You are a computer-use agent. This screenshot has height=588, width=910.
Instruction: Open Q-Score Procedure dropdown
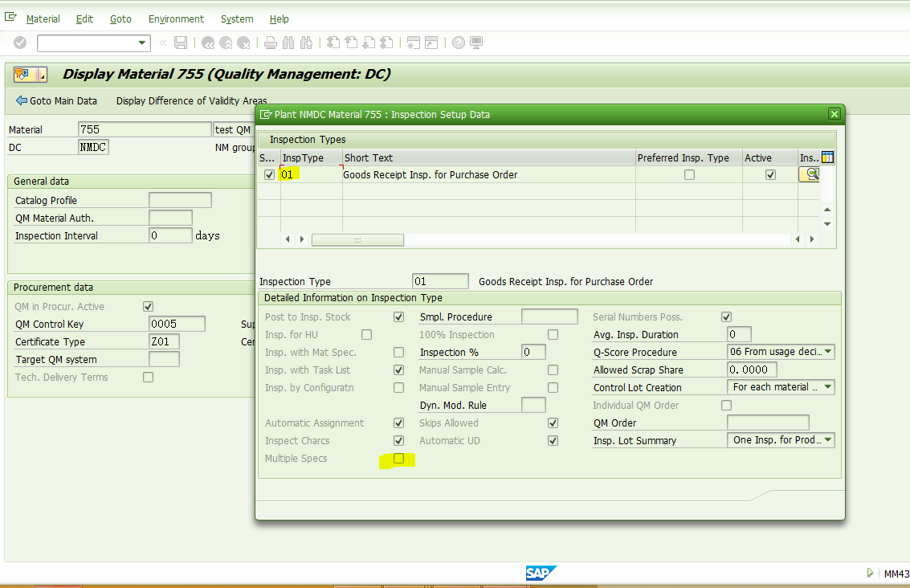point(828,352)
